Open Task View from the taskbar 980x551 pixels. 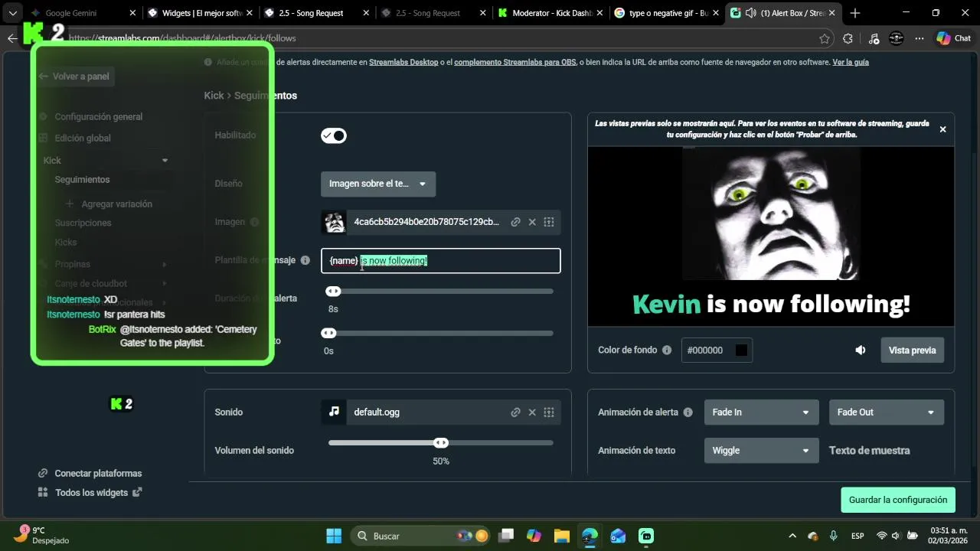click(506, 536)
